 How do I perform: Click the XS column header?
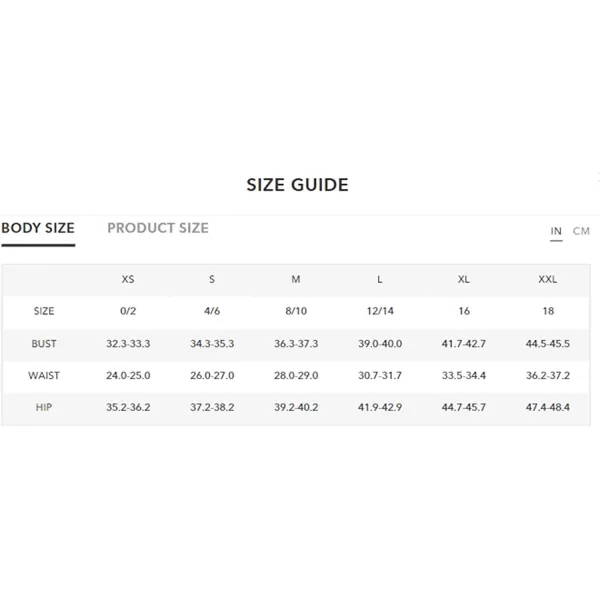tap(128, 279)
